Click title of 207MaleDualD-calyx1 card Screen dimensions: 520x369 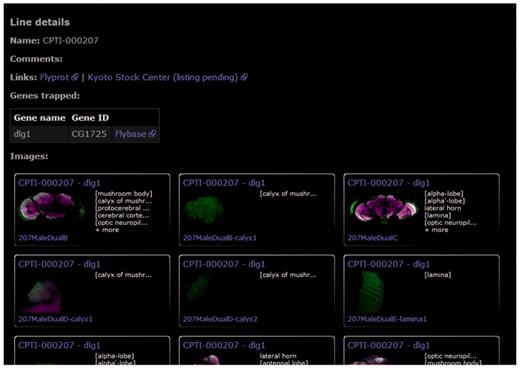point(59,264)
